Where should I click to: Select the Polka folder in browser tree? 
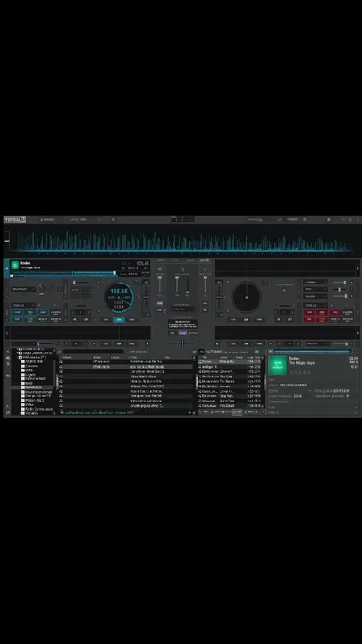[x=29, y=404]
